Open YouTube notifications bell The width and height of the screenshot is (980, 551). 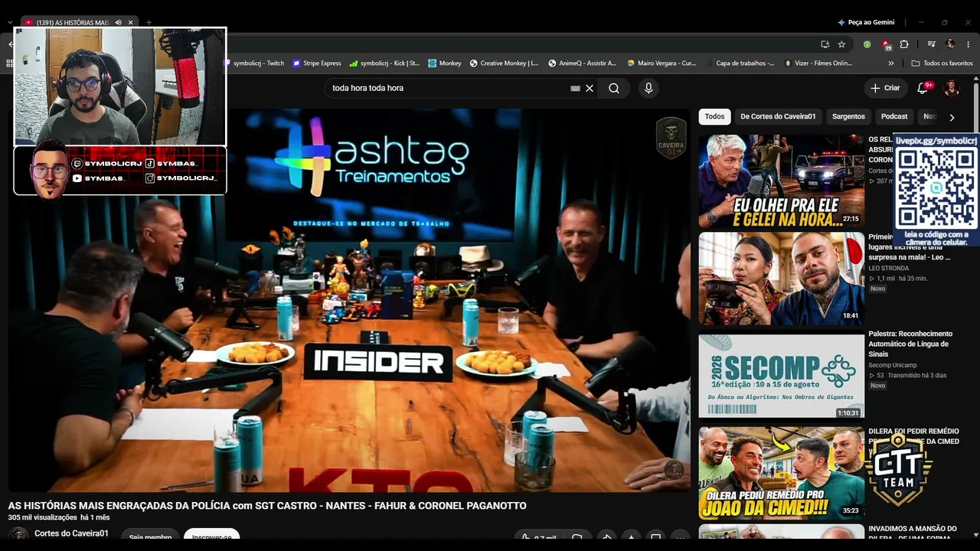click(923, 88)
